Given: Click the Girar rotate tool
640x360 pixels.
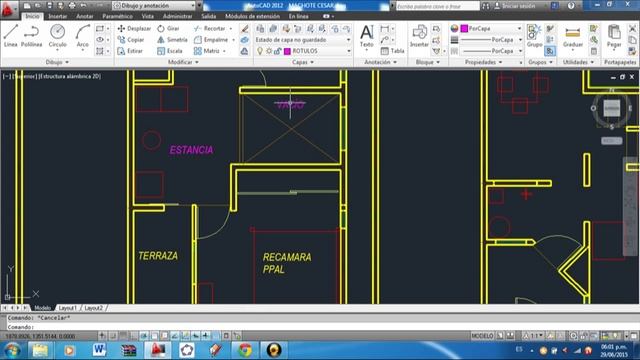Looking at the screenshot, I should coord(168,29).
